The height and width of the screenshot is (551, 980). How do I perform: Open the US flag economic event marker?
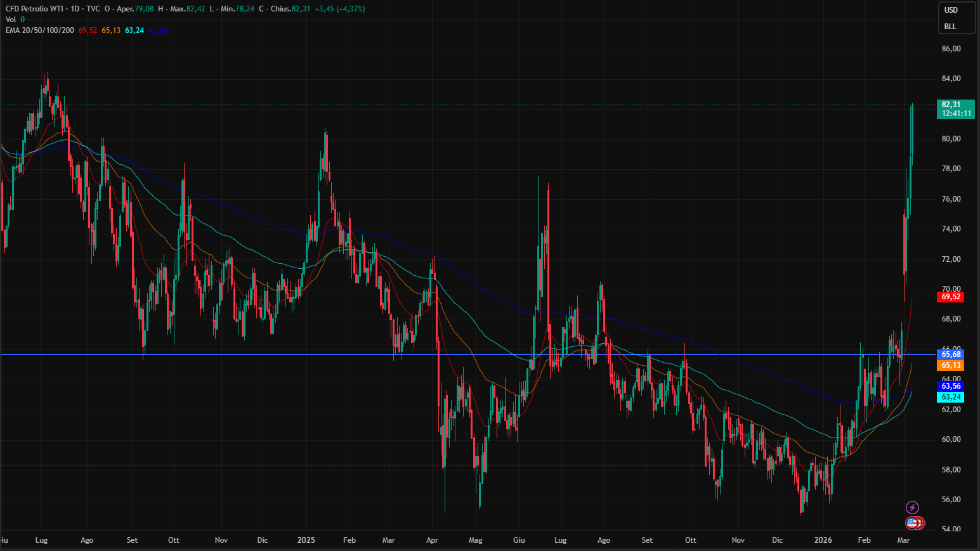point(912,523)
